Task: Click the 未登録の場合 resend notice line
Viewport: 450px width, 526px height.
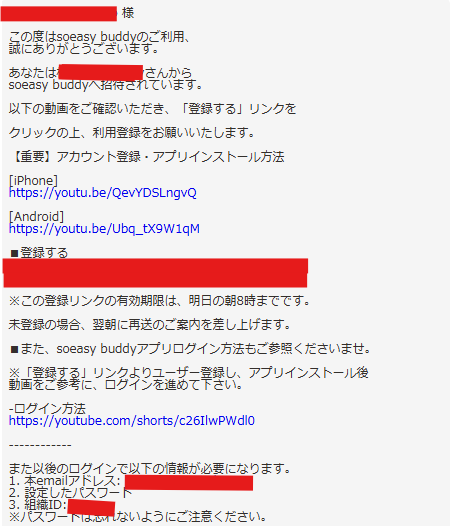Action: pos(150,324)
